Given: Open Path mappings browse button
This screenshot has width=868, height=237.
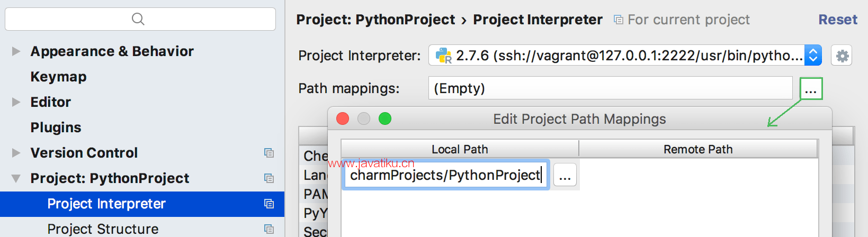Looking at the screenshot, I should [x=811, y=88].
